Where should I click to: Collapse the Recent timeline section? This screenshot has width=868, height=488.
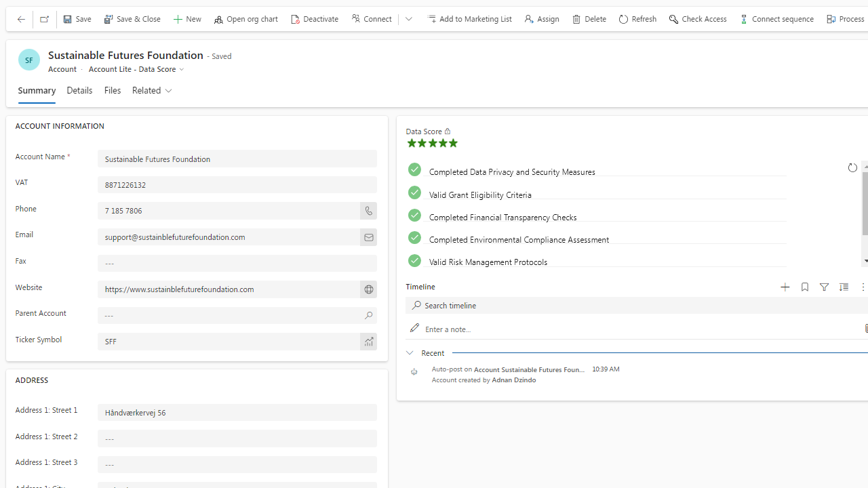click(x=410, y=352)
